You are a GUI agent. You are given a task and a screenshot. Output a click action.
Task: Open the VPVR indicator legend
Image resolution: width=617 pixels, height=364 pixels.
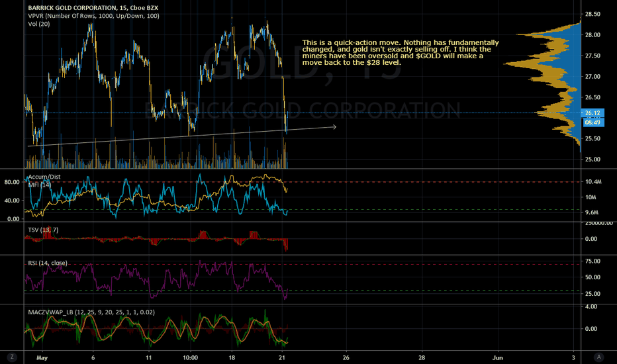pyautogui.click(x=93, y=16)
